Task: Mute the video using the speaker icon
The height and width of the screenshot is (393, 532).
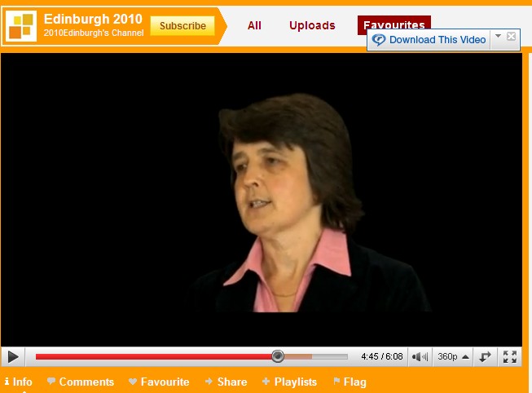Action: [420, 356]
